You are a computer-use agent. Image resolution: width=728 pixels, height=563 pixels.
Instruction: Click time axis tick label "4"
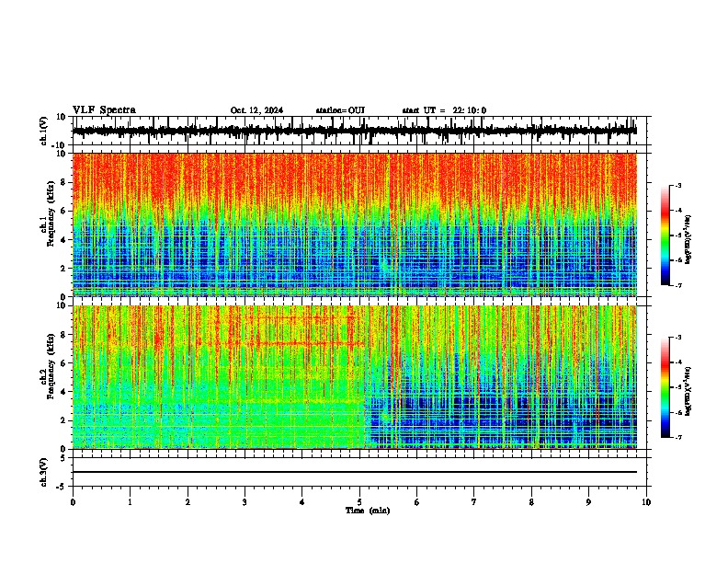302,502
